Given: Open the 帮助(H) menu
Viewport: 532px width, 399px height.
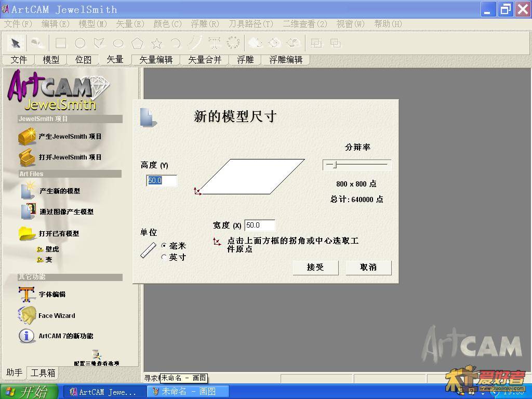Looking at the screenshot, I should pyautogui.click(x=388, y=24).
